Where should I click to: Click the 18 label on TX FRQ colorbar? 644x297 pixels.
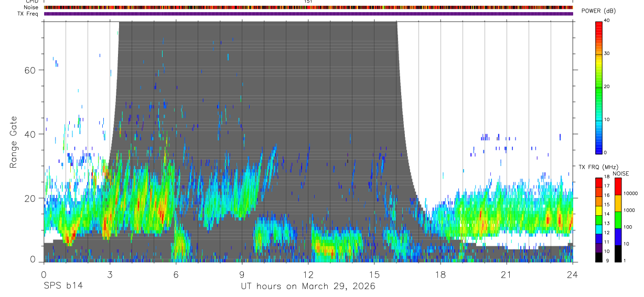(x=607, y=177)
